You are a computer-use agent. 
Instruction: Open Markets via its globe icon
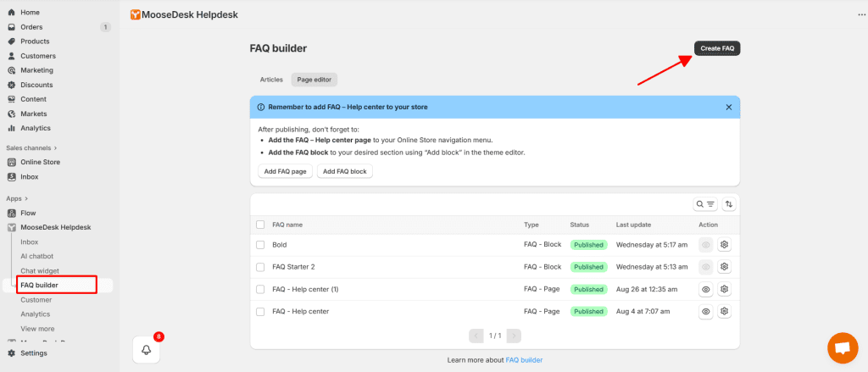11,114
